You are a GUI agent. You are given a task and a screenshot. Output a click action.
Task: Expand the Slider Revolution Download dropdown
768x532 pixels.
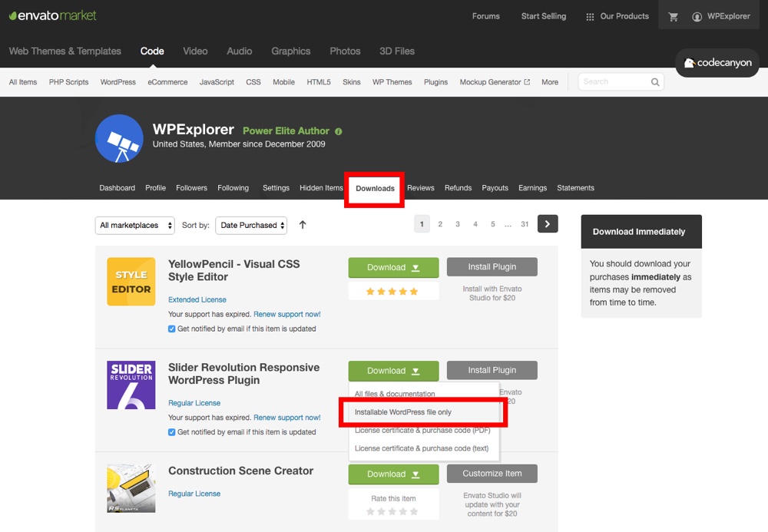pos(393,371)
